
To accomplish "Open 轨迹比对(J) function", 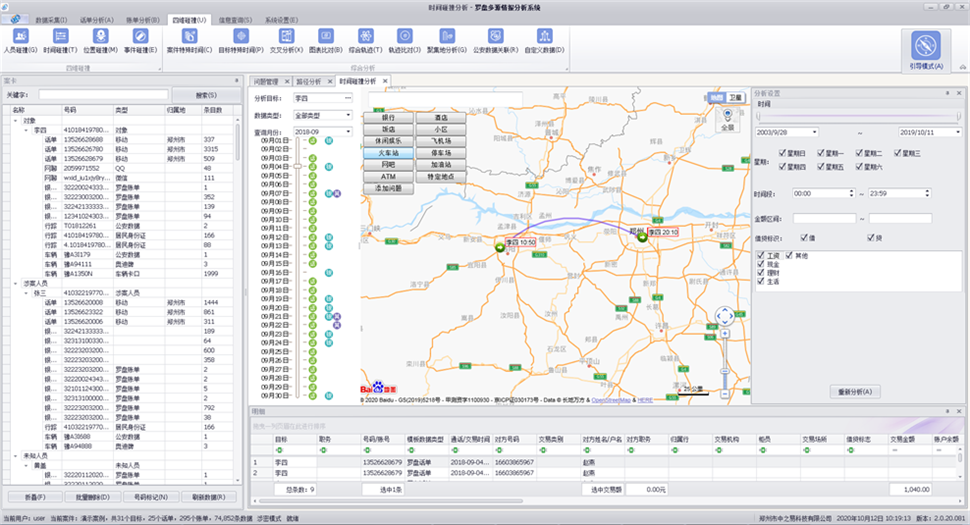I will pyautogui.click(x=405, y=41).
